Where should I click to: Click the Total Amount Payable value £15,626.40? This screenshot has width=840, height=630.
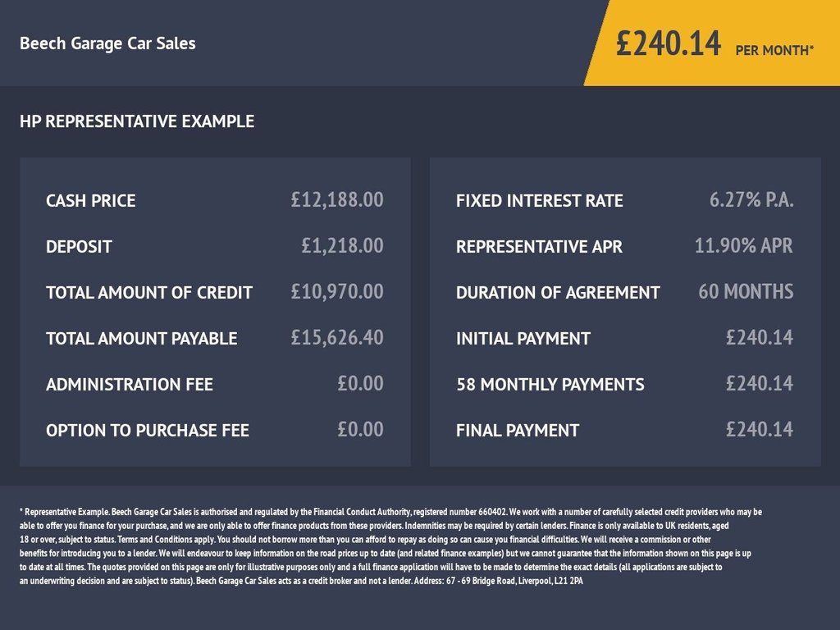click(x=337, y=337)
